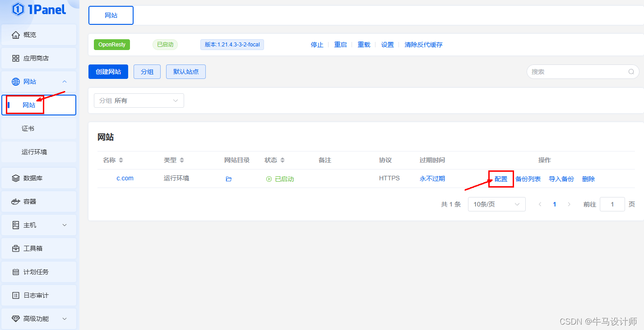This screenshot has height=330, width=644.
Task: Select the 数据库 database icon in sidebar
Action: pyautogui.click(x=16, y=178)
